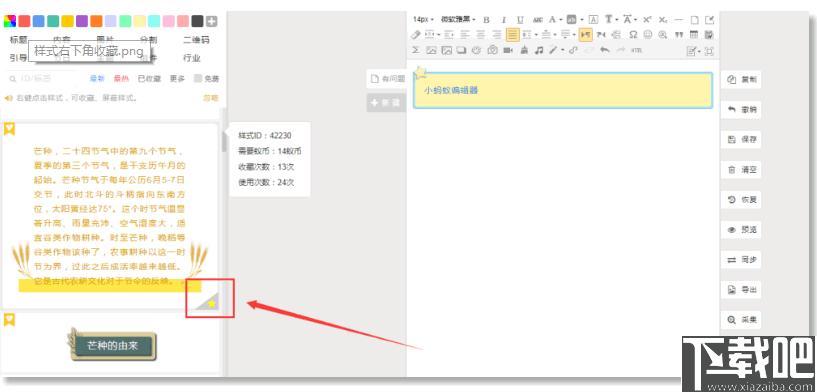Viewport: 817px width, 392px height.
Task: Switch to the 二维码 style category
Action: (196, 40)
